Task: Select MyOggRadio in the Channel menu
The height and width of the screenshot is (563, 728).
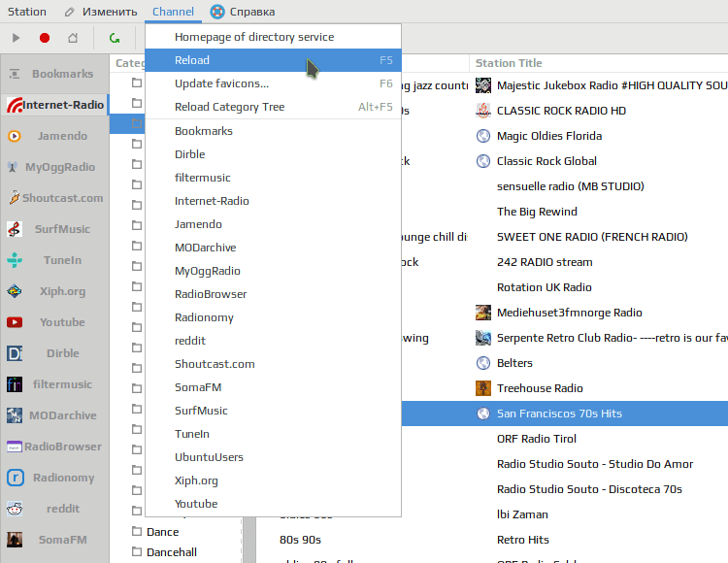Action: point(273,271)
